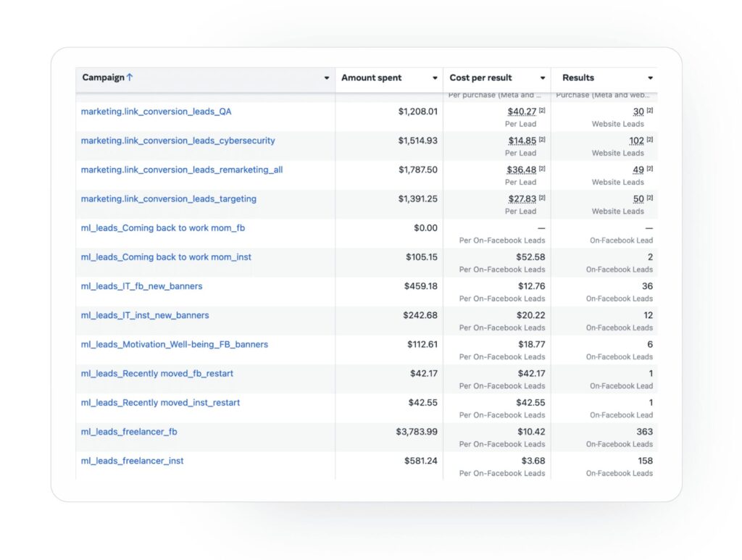Screen dimensions: 742x560
Task: Open marketing.link_conversion_leads_QA campaign
Action: [x=157, y=112]
